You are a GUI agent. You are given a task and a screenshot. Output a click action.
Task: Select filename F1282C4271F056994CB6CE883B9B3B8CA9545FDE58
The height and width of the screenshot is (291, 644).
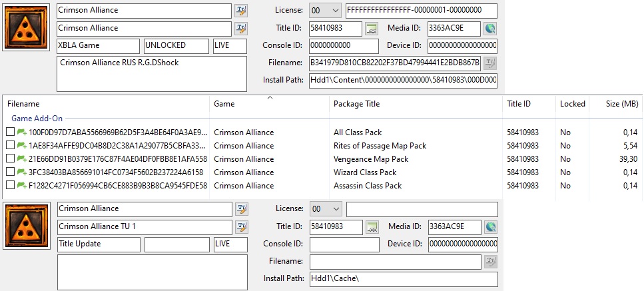tap(118, 186)
